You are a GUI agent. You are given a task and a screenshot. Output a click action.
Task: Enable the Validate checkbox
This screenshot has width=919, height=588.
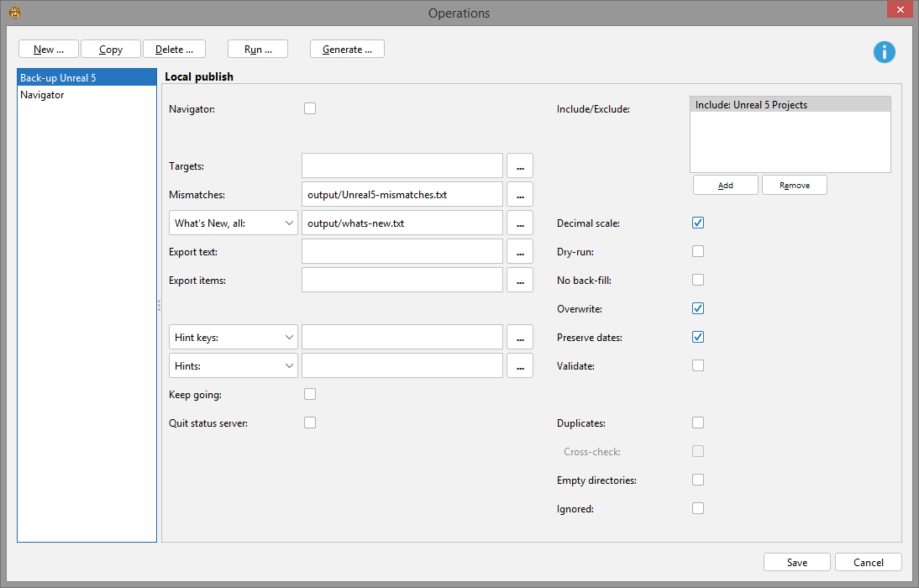(698, 365)
